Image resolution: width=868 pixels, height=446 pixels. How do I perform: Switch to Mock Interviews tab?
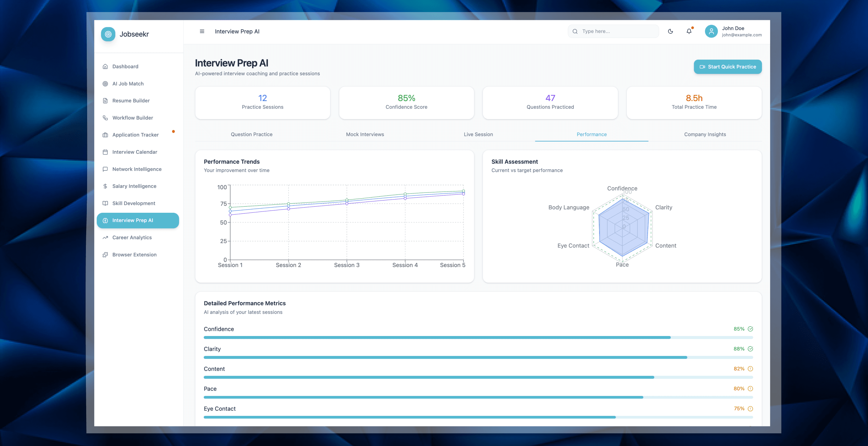(365, 134)
